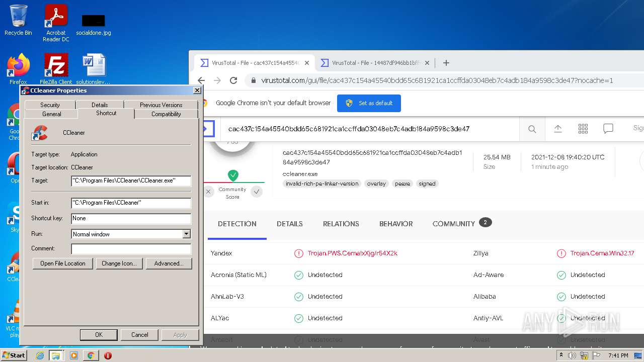
Task: Click the Shortcut key field
Action: [x=131, y=219]
